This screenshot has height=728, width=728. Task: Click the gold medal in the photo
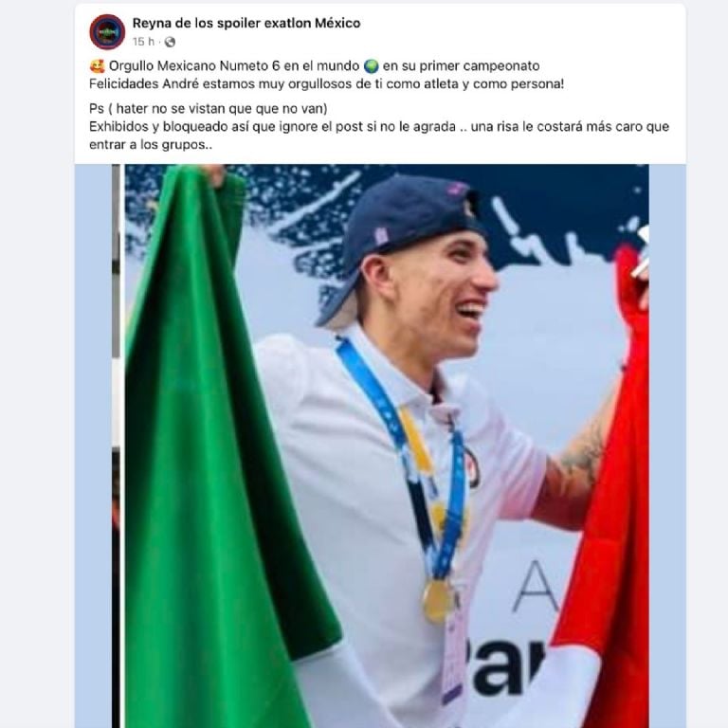[436, 601]
